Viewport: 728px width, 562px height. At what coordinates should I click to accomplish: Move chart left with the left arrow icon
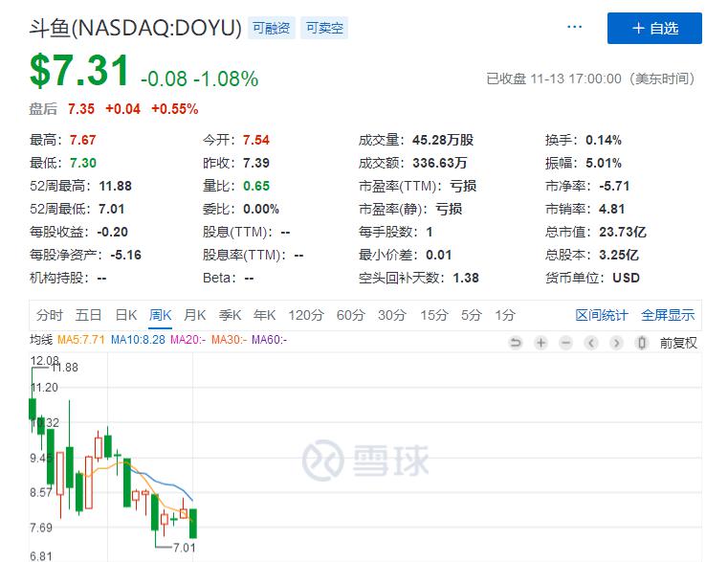[591, 343]
